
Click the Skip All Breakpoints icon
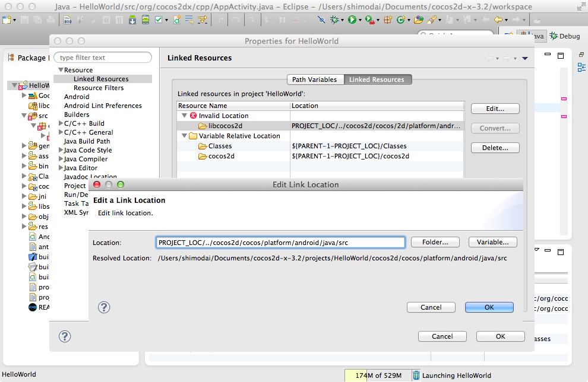321,20
